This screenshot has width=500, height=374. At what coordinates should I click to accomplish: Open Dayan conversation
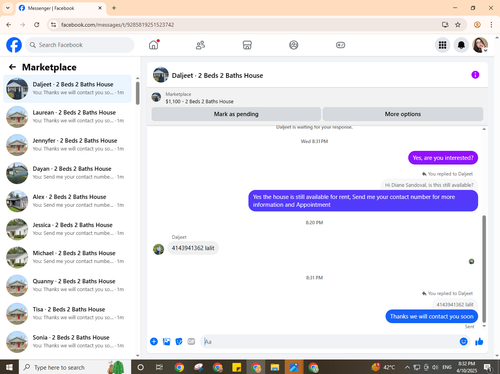(67, 173)
